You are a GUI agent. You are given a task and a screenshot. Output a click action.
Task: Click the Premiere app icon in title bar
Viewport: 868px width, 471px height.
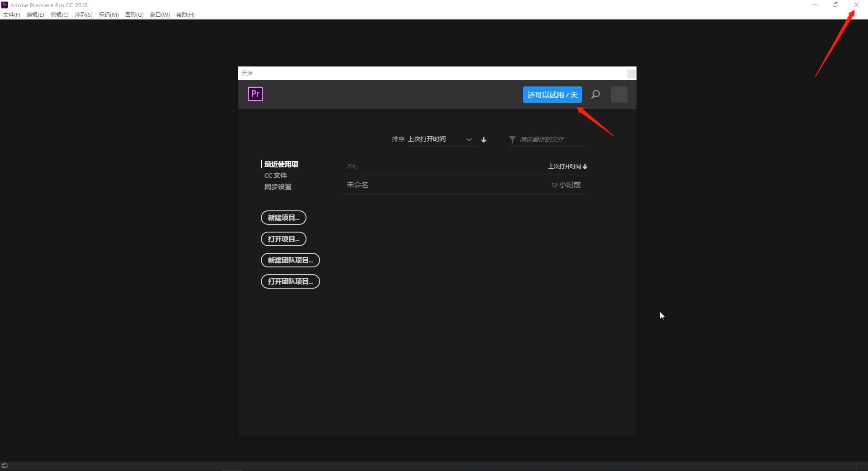coord(5,5)
